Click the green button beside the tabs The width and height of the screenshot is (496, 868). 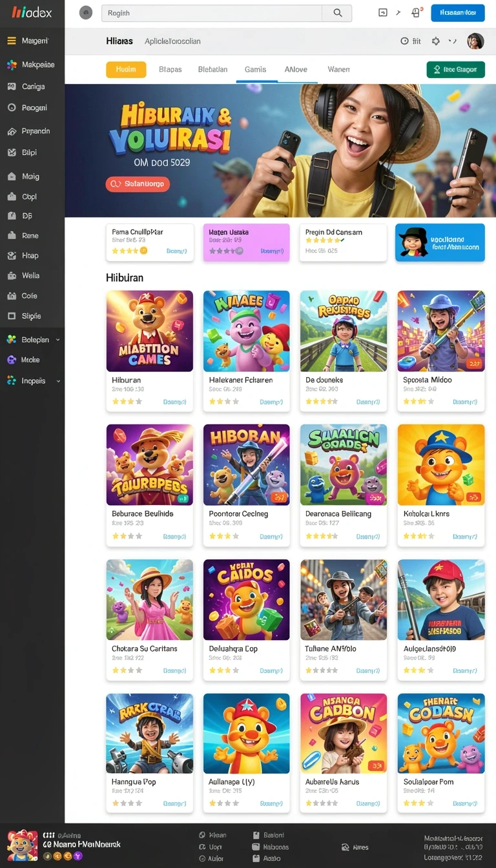pos(456,70)
